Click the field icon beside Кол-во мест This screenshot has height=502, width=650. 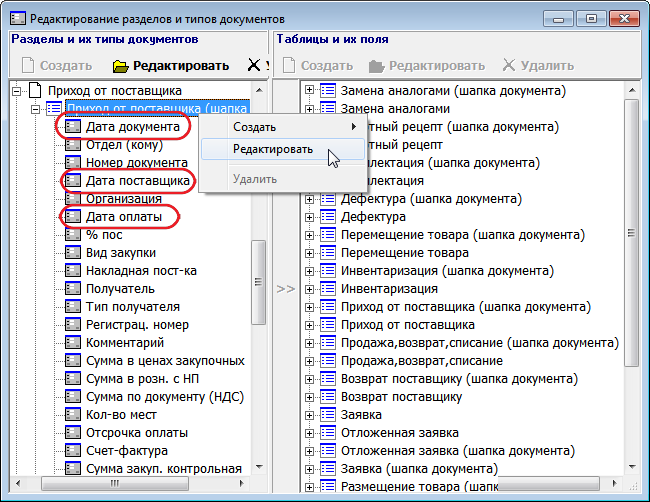point(73,415)
